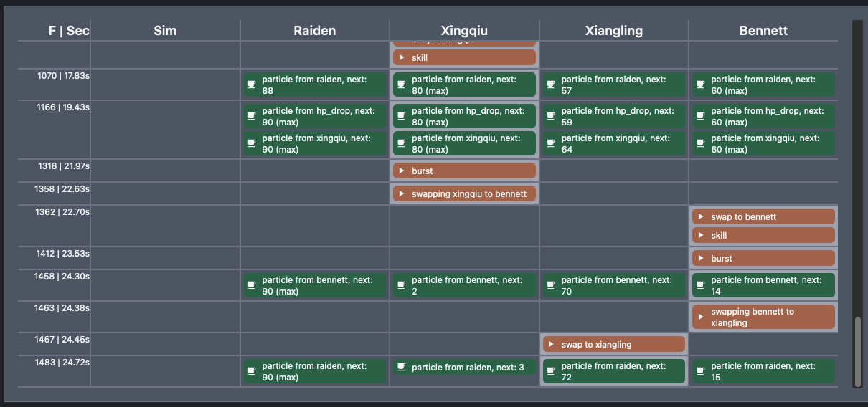Click the vertical scrollbar thumb
Viewport: 868px width, 407px height.
(x=857, y=350)
